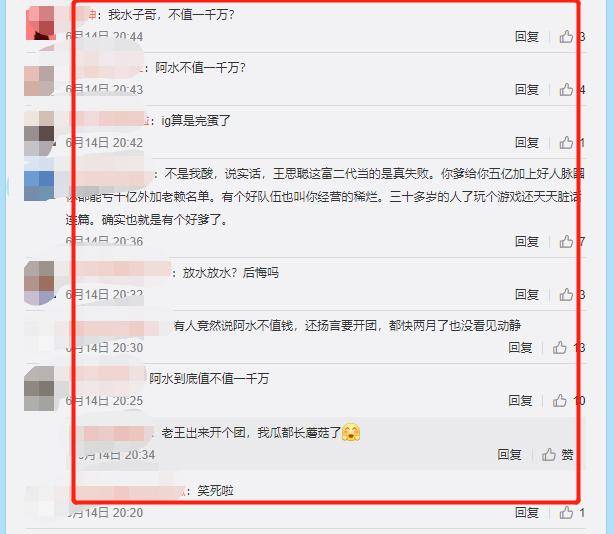Image resolution: width=614 pixels, height=534 pixels.
Task: Reply to the '笑死啦' comment
Action: 527,512
